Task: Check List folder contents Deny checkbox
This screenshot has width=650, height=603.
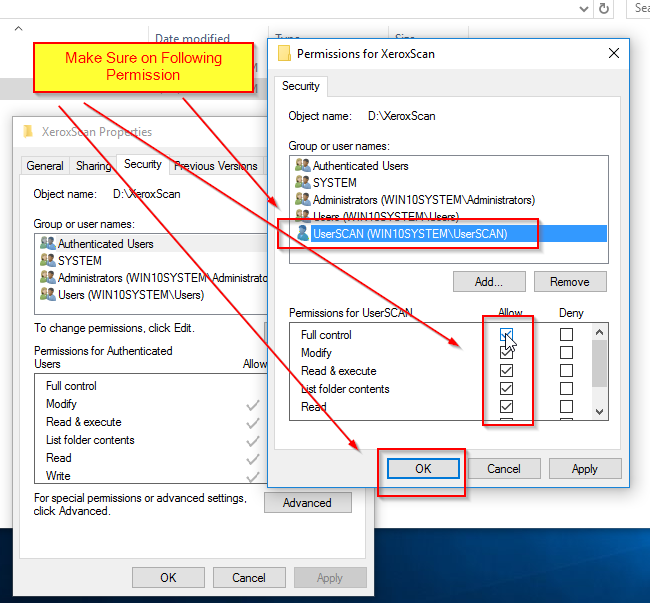Action: (x=566, y=389)
